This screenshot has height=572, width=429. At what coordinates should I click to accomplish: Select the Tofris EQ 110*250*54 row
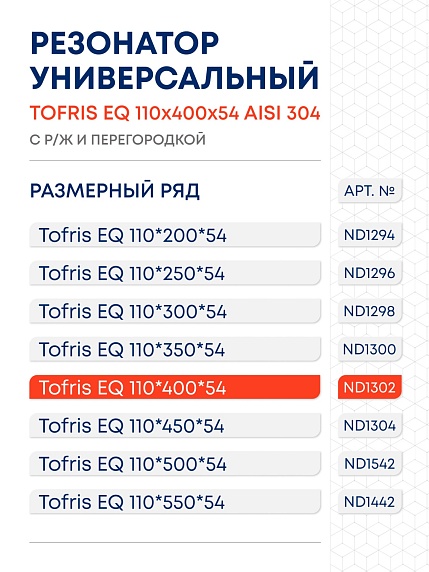coord(175,273)
